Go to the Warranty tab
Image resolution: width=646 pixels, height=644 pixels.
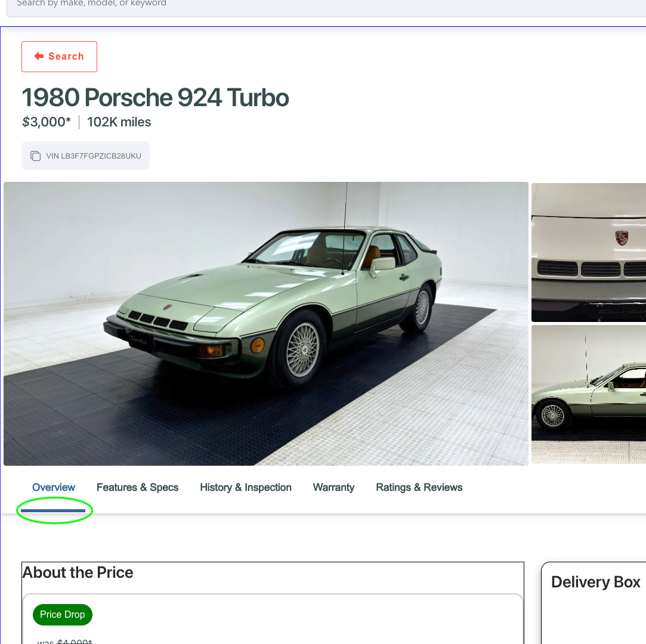coord(333,487)
